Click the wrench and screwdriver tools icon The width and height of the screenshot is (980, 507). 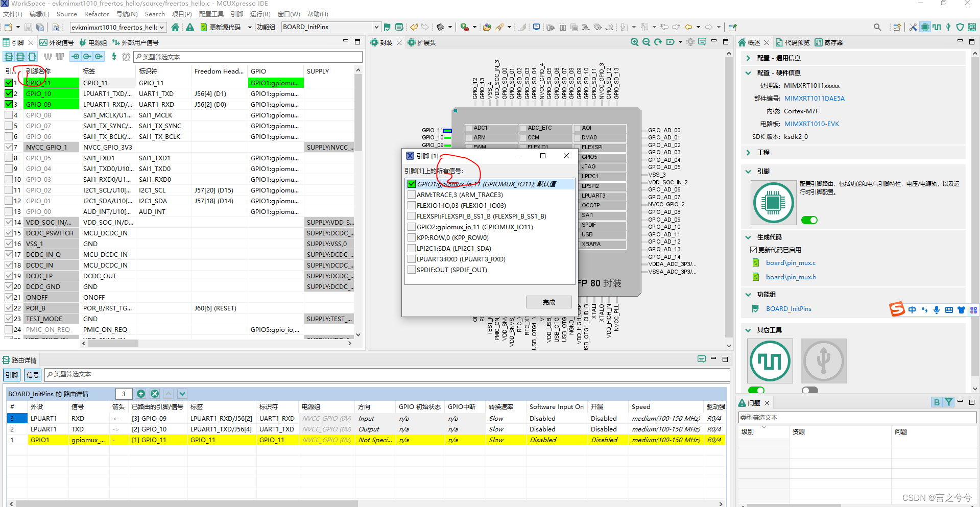pos(913,27)
